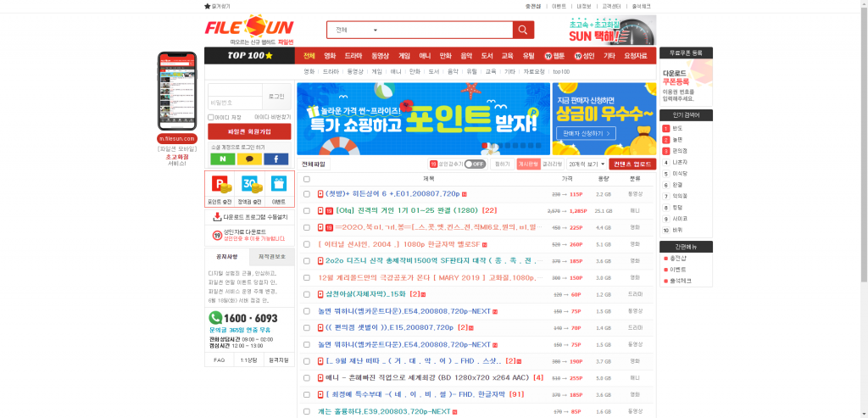Viewport: 868px width, 418px height.
Task: Click file icon beside 애니 - 은혜빠진 row
Action: coord(320,378)
